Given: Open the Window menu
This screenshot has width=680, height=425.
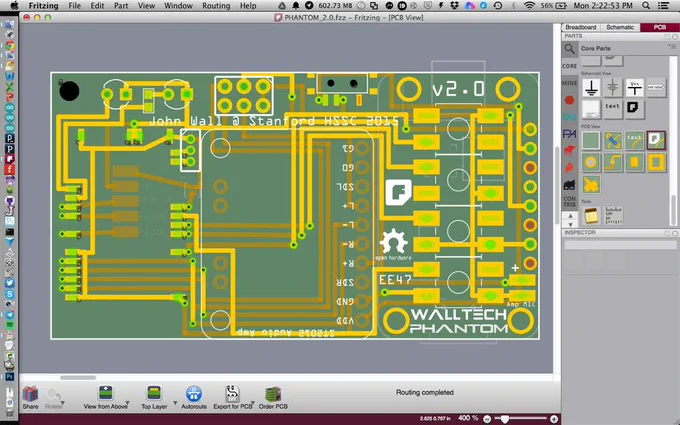Looking at the screenshot, I should tap(178, 6).
